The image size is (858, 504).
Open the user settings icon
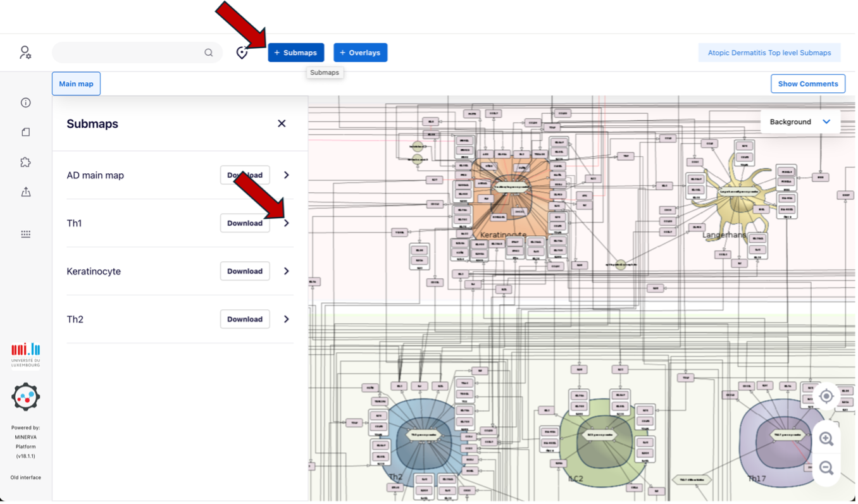pos(25,52)
